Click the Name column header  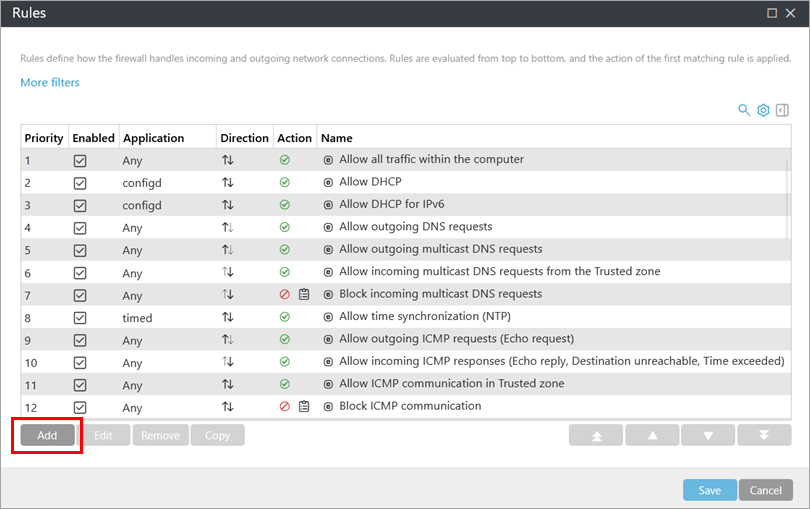[337, 138]
